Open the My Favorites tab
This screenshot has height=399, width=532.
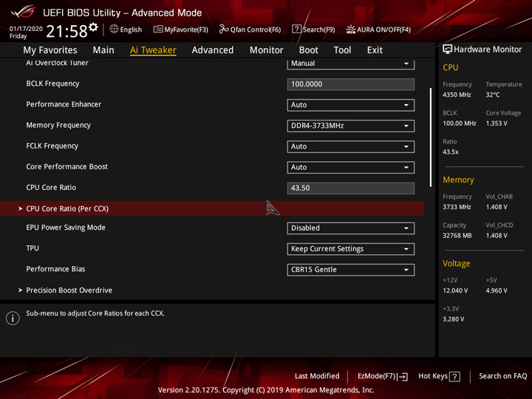click(x=50, y=50)
